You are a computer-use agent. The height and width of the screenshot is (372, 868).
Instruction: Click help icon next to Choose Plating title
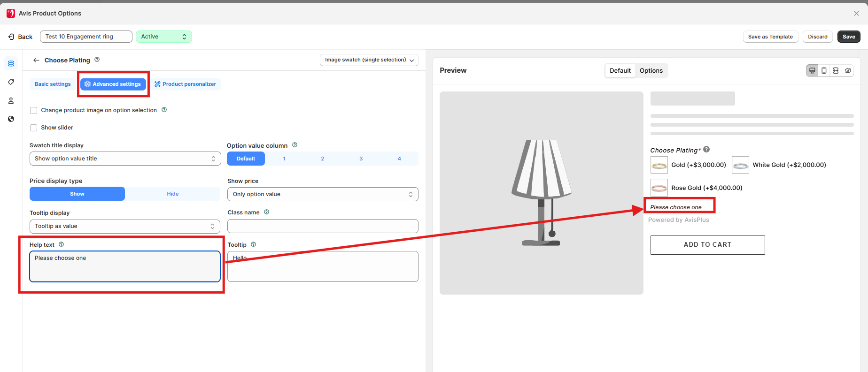click(x=97, y=60)
